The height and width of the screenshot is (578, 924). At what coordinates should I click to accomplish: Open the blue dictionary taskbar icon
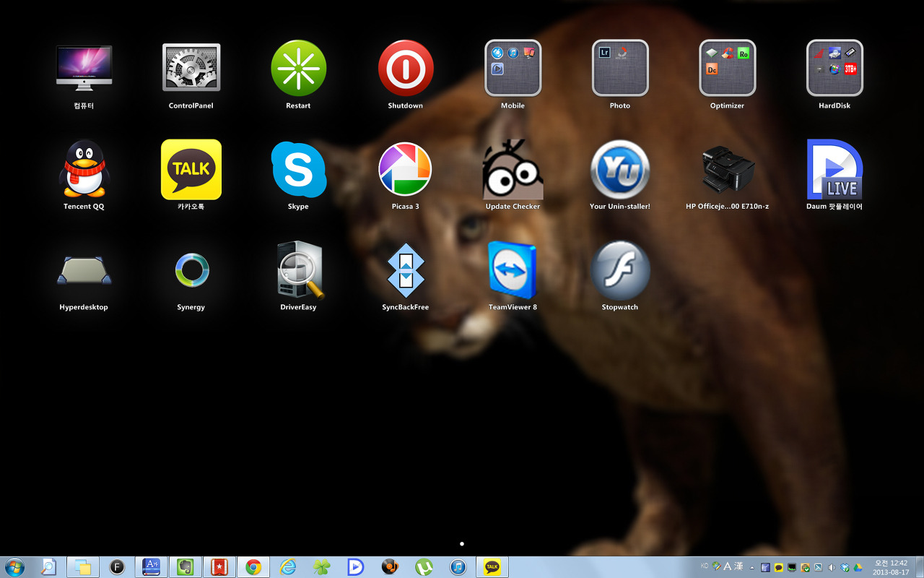click(x=151, y=567)
